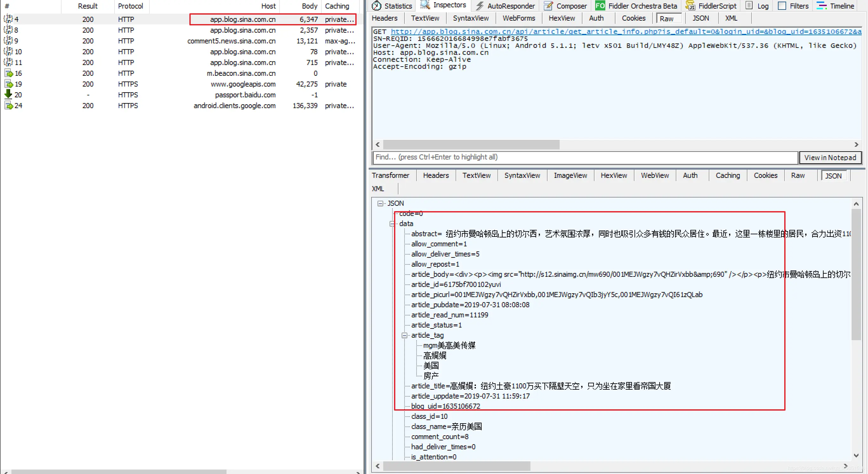The image size is (868, 474).
Task: Click the Find text input field
Action: click(585, 157)
